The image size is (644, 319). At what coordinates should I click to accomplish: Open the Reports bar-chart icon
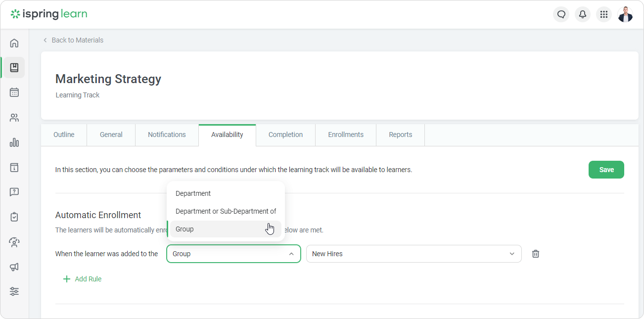click(x=14, y=142)
